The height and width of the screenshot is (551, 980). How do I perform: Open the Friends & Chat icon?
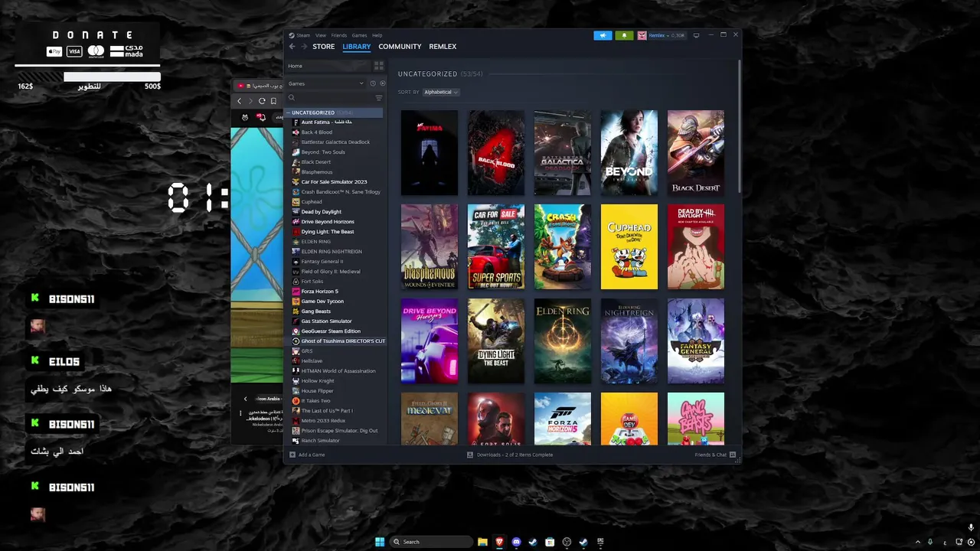pos(733,455)
